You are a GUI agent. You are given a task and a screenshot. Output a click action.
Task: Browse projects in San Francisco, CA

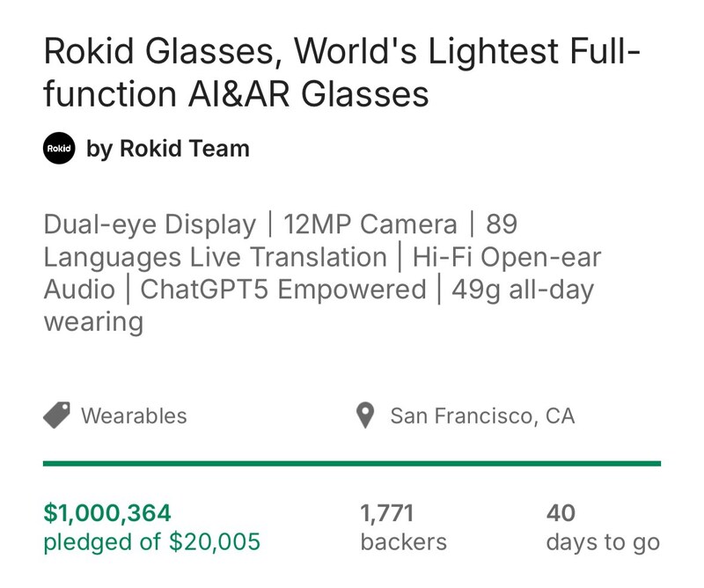click(482, 415)
